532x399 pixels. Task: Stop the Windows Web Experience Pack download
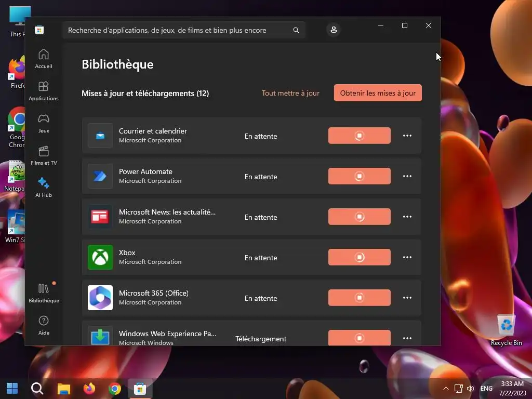(x=360, y=338)
